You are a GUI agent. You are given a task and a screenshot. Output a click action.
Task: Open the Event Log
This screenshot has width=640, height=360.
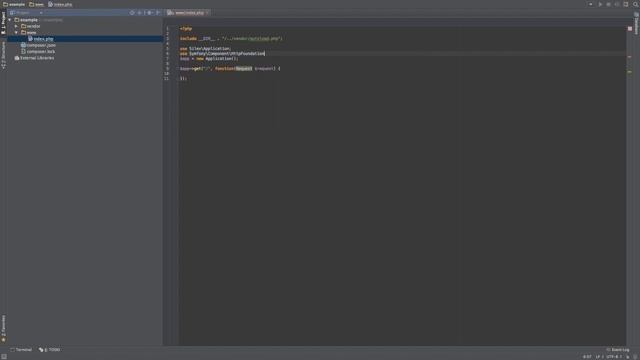coord(618,350)
